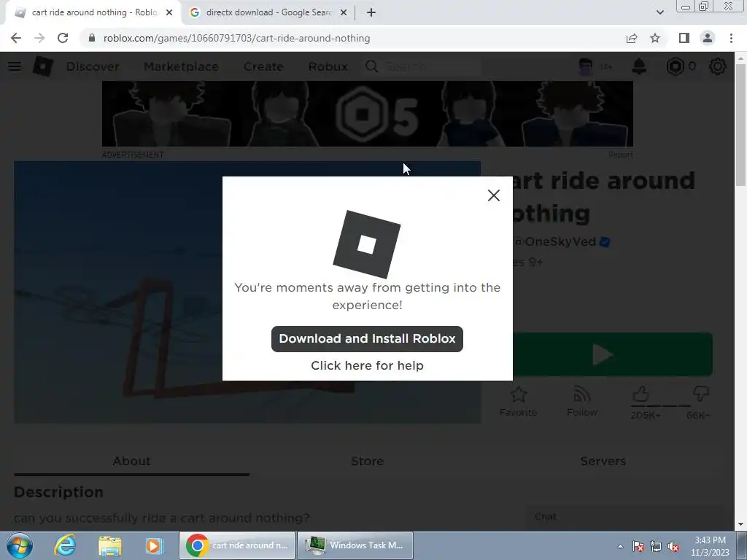
Task: Show hidden system tray icons
Action: 620,546
